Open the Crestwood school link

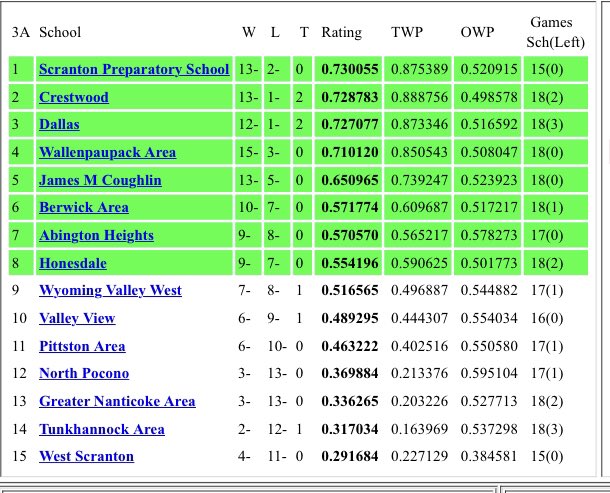pos(74,97)
